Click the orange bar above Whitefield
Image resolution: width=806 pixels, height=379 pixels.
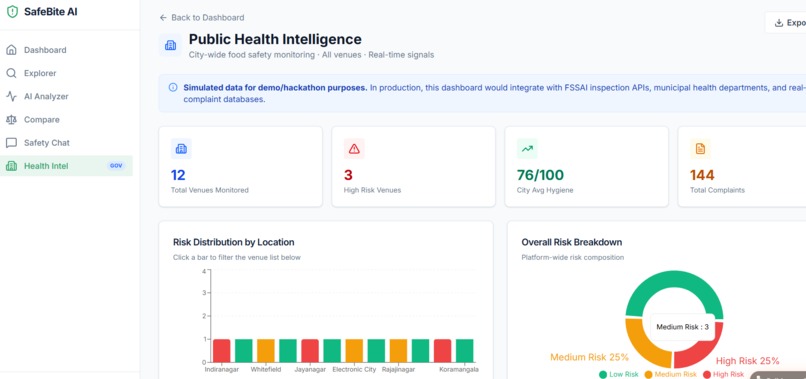[266, 351]
